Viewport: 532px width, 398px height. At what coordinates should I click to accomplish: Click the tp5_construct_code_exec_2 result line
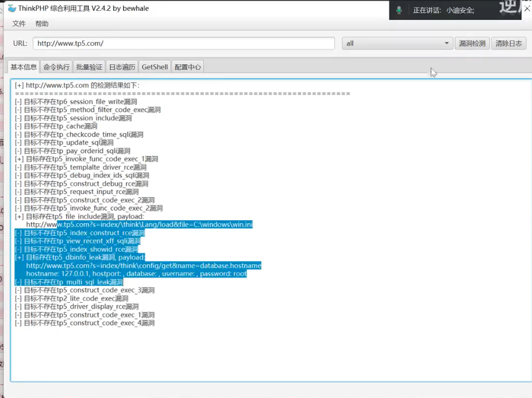(85, 200)
